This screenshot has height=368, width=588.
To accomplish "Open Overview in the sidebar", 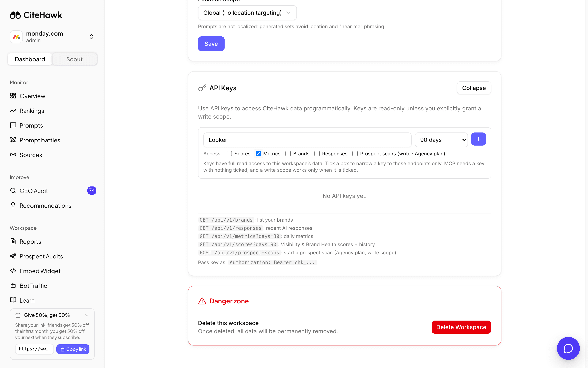I will (52, 96).
